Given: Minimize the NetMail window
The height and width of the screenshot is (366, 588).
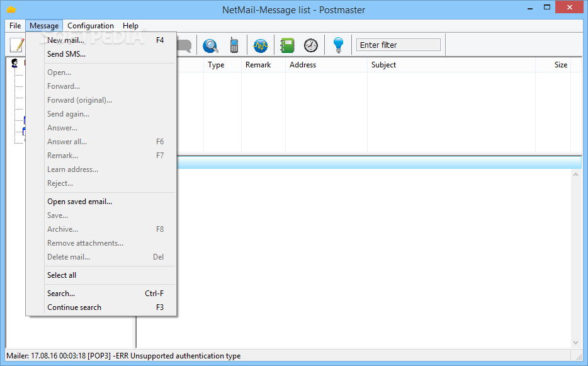Looking at the screenshot, I should click(x=530, y=8).
